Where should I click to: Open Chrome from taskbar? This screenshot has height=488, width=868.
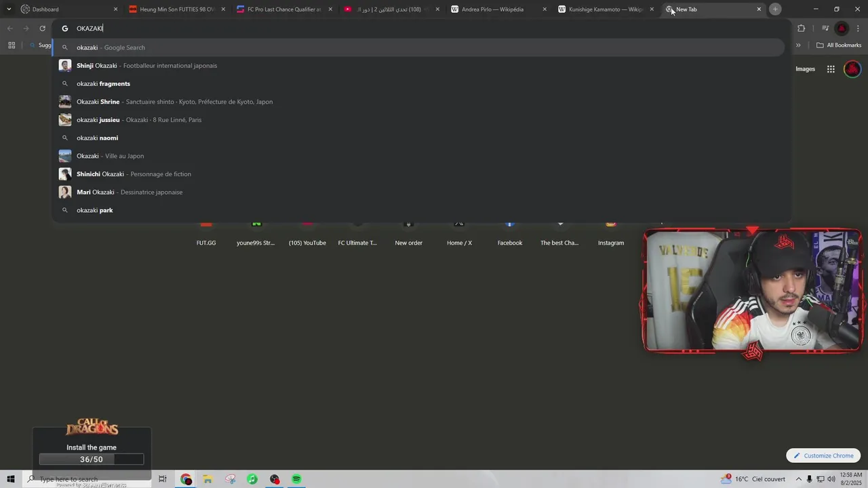[x=186, y=479]
